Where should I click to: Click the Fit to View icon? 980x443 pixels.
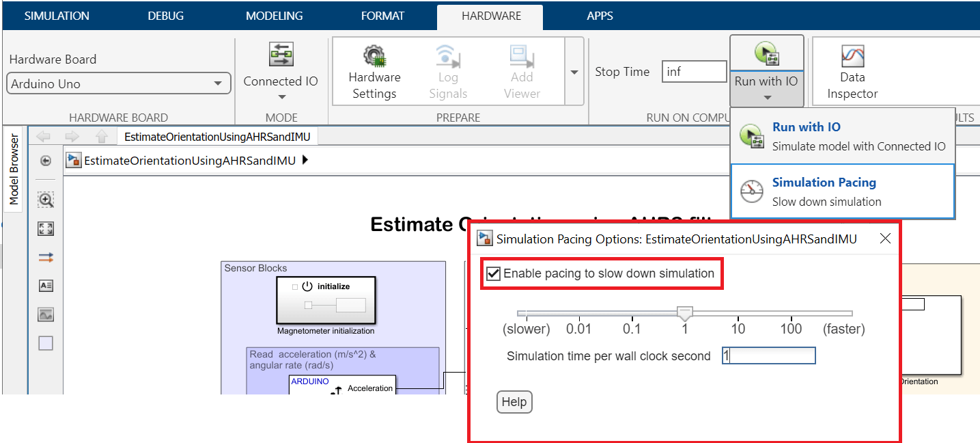click(x=46, y=229)
